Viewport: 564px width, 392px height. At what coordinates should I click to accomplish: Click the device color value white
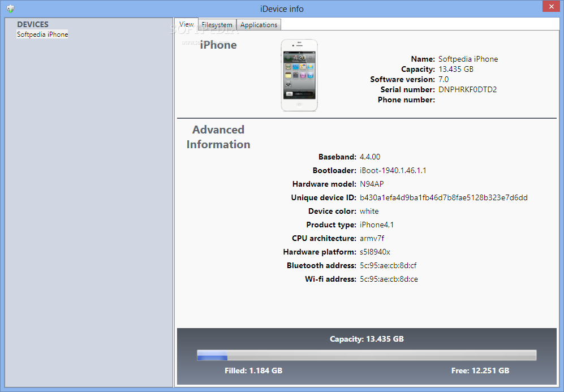(x=369, y=211)
